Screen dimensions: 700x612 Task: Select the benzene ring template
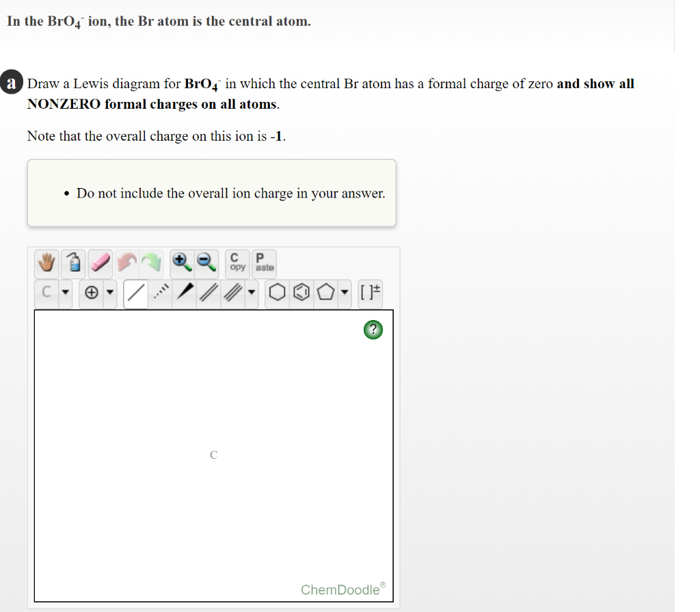tap(301, 293)
